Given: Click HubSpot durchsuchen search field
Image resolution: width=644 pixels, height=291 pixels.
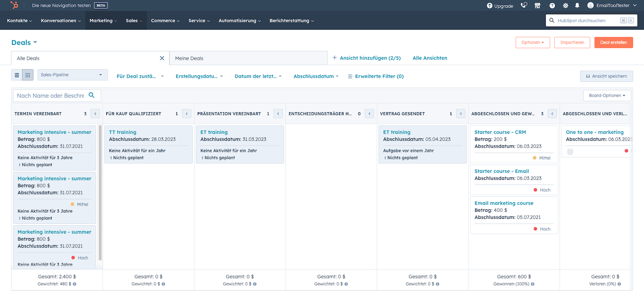Looking at the screenshot, I should pyautogui.click(x=592, y=20).
